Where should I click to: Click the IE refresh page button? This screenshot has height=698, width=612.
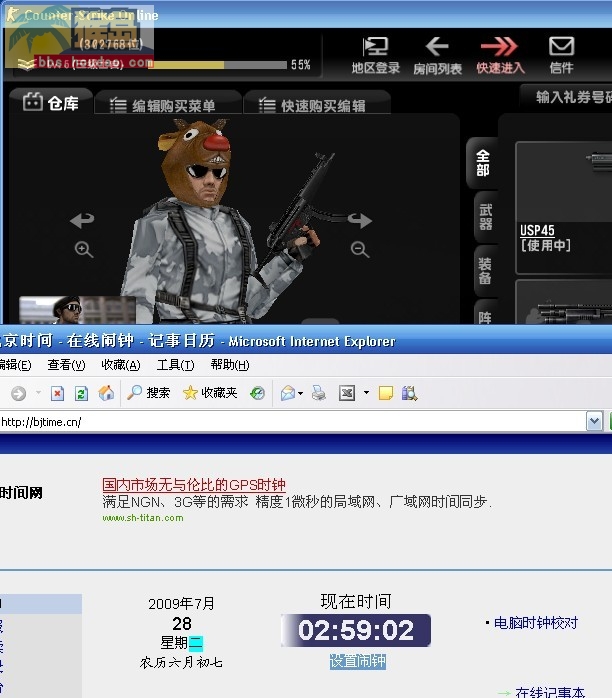[x=81, y=394]
